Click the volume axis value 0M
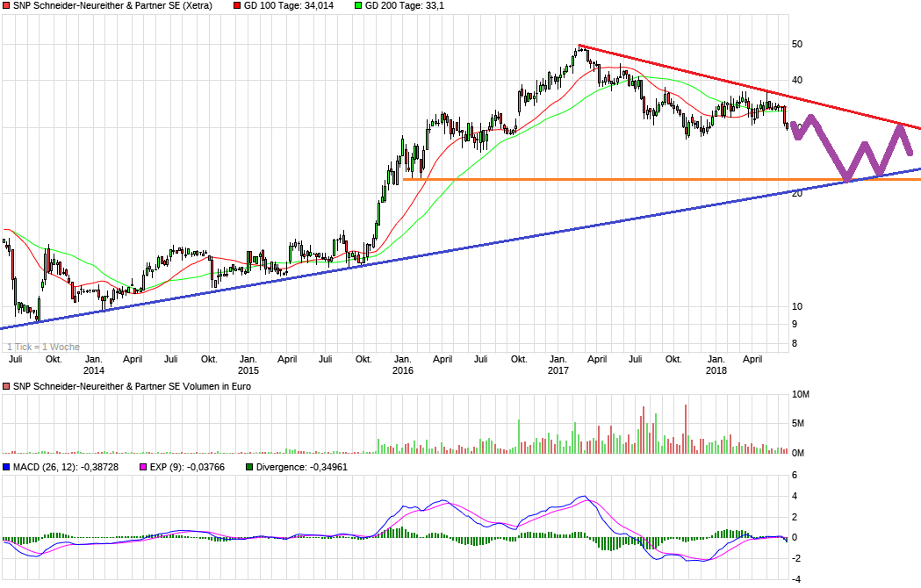The image size is (921, 588). click(798, 454)
